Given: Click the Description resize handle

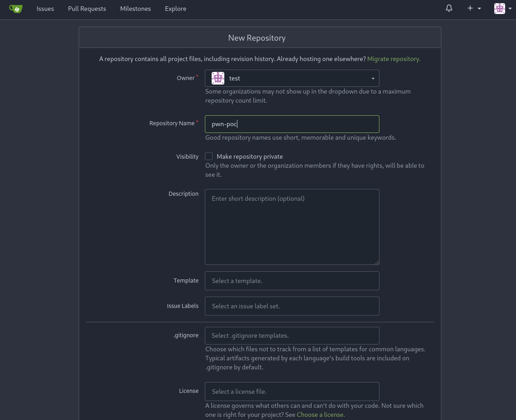Looking at the screenshot, I should 376,262.
